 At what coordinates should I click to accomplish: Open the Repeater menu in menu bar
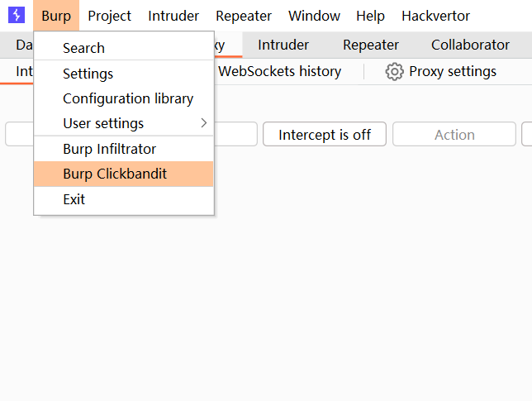click(x=244, y=16)
